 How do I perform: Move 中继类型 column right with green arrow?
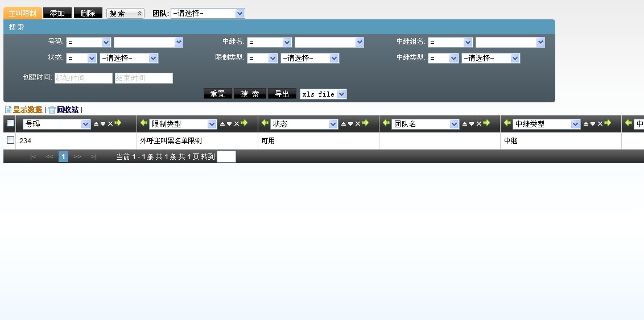(x=608, y=123)
